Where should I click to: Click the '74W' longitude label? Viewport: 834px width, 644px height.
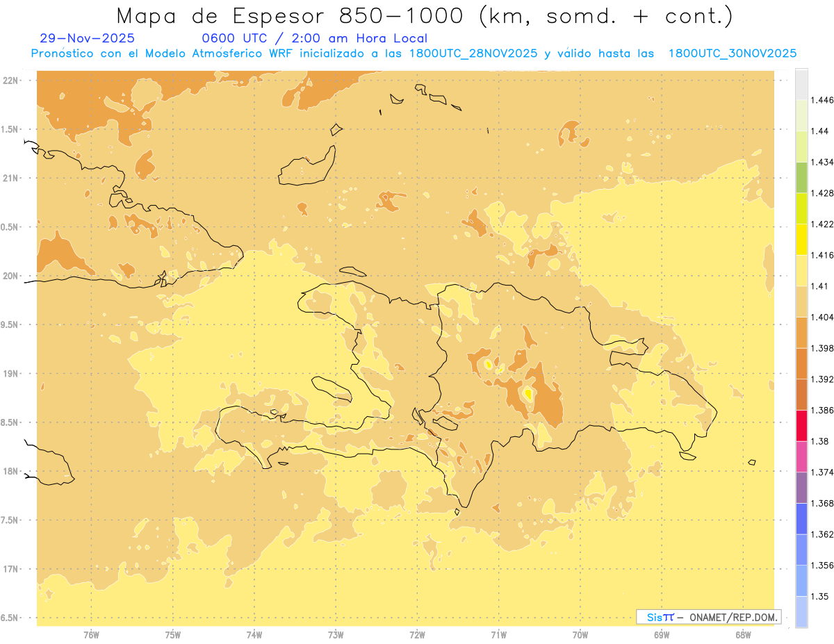click(254, 635)
